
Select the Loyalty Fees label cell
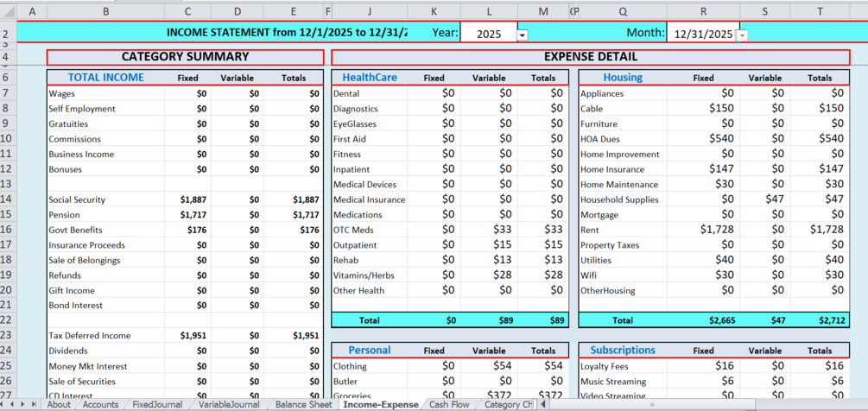[623, 366]
